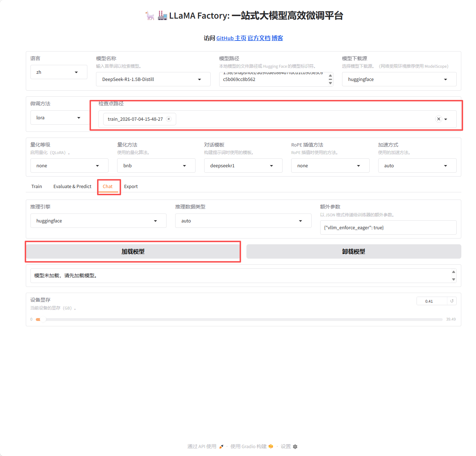This screenshot has height=456, width=476.
Task: Reset the 设备显存 slider value
Action: click(x=452, y=301)
